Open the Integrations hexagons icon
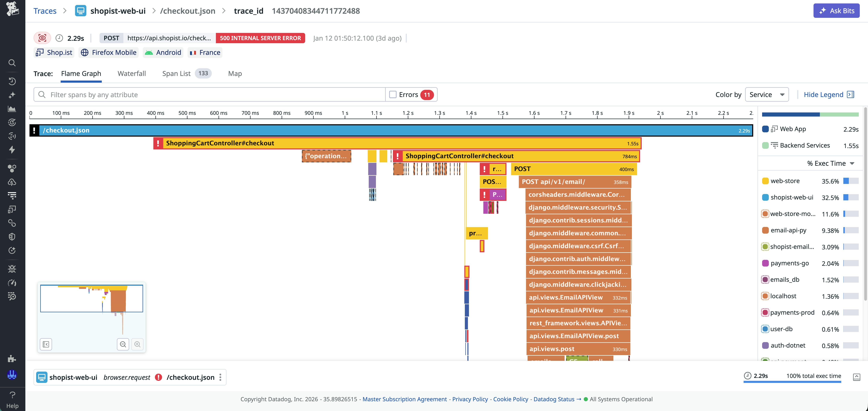Screen dimensions: 868x411 pyautogui.click(x=12, y=168)
